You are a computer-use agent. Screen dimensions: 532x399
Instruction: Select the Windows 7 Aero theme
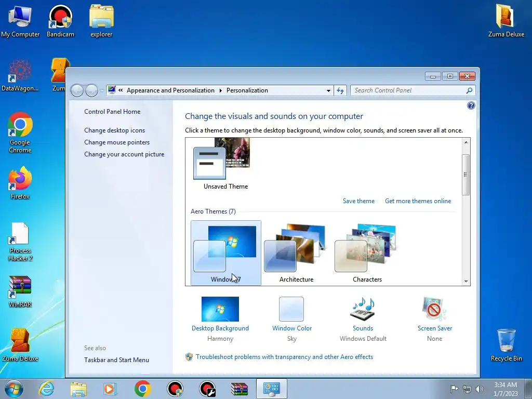pyautogui.click(x=225, y=253)
